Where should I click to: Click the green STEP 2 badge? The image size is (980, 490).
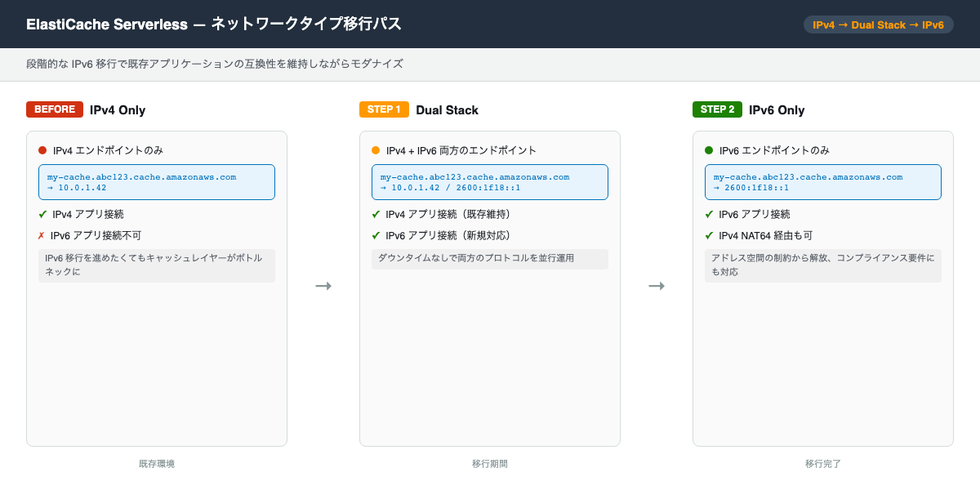pyautogui.click(x=717, y=109)
